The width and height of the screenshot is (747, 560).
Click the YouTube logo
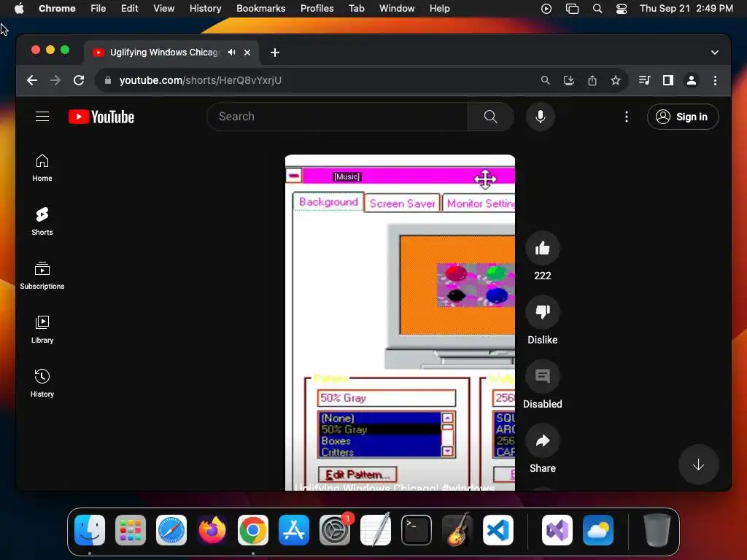click(101, 117)
